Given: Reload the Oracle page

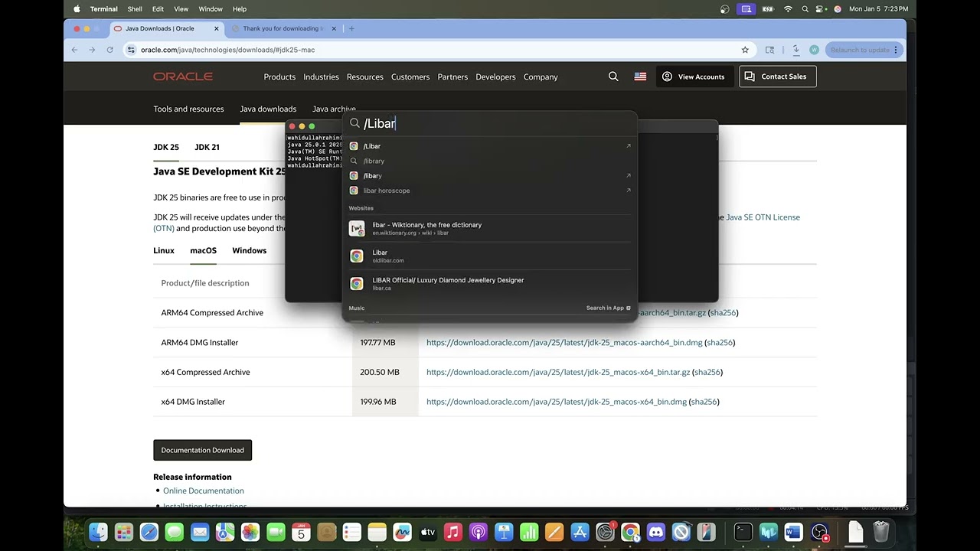Looking at the screenshot, I should (109, 50).
